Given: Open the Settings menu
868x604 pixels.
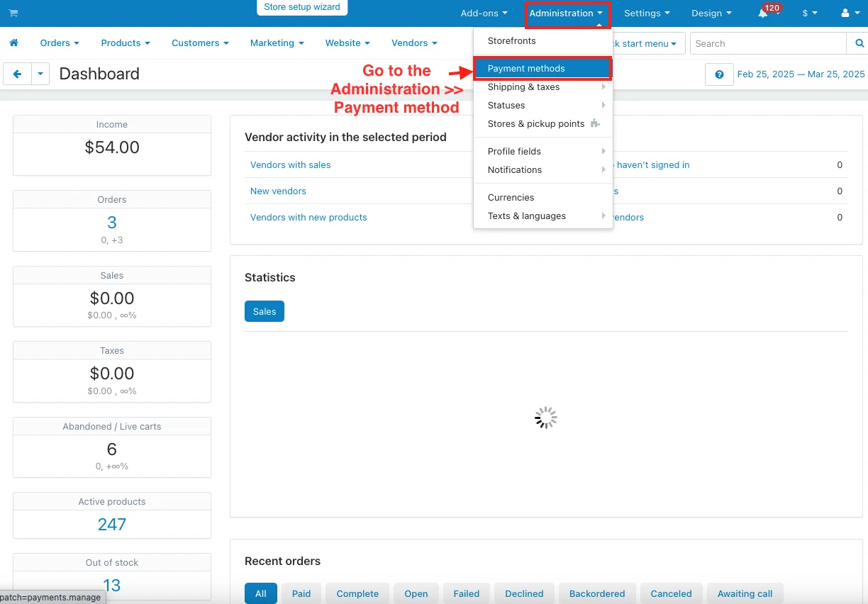Looking at the screenshot, I should coord(647,13).
